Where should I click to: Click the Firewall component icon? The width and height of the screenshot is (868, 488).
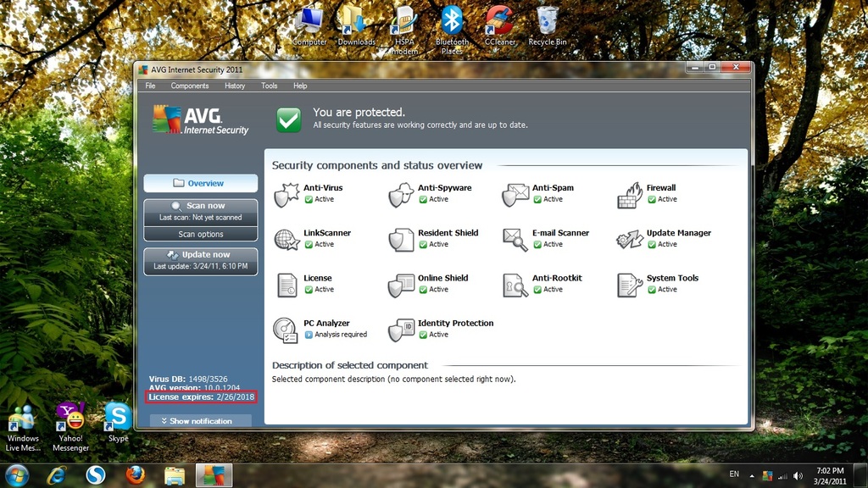[x=629, y=194]
